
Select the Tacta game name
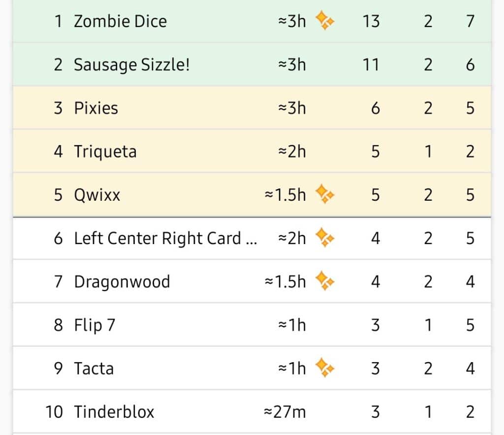[94, 369]
